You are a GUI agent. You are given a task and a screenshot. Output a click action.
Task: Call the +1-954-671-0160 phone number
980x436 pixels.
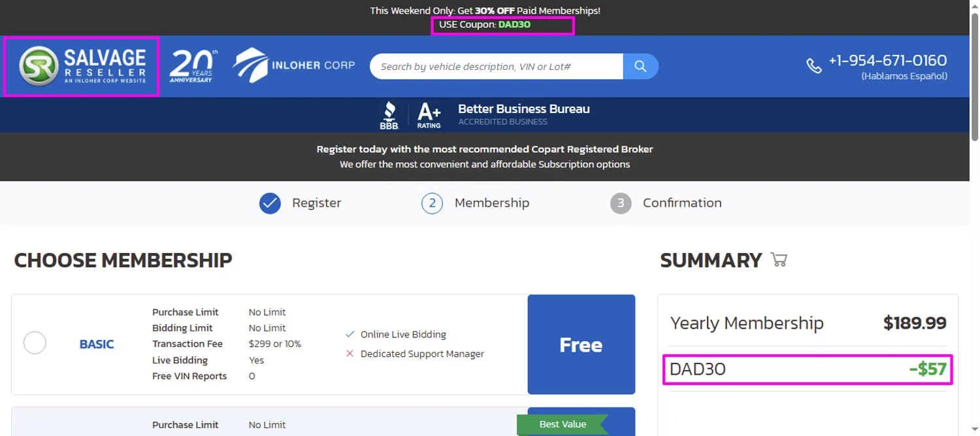(887, 61)
